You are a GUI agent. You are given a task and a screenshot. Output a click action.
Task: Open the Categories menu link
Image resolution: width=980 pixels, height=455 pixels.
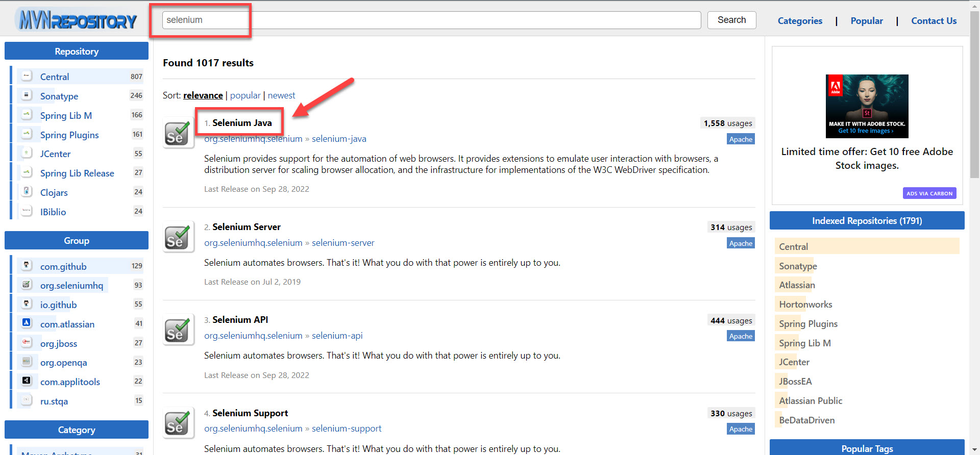coord(800,21)
